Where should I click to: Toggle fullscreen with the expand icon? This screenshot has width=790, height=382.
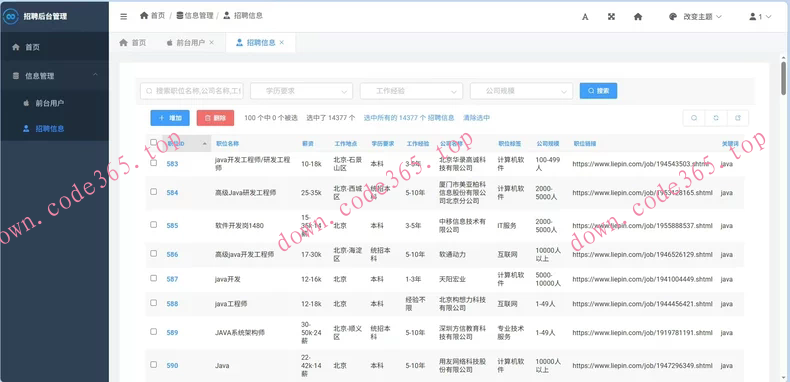coord(611,17)
